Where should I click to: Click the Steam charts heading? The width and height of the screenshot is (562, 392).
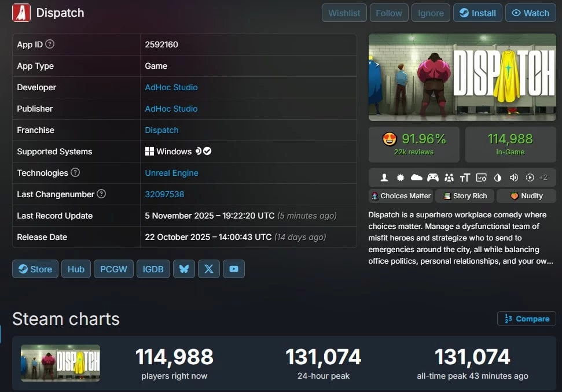66,319
